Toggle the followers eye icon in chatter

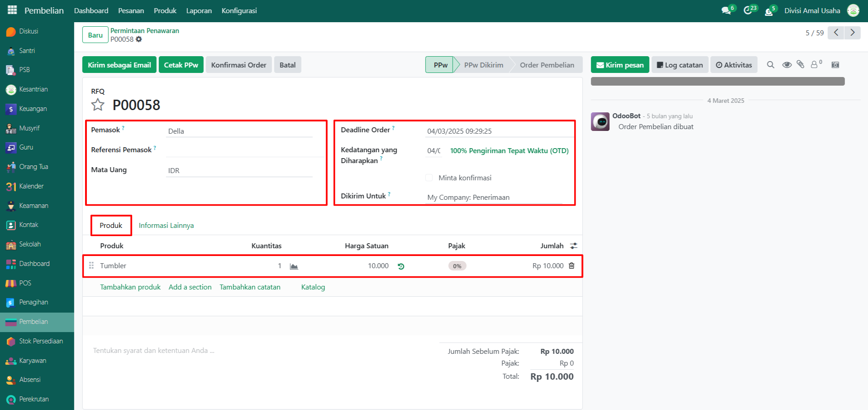coord(787,65)
